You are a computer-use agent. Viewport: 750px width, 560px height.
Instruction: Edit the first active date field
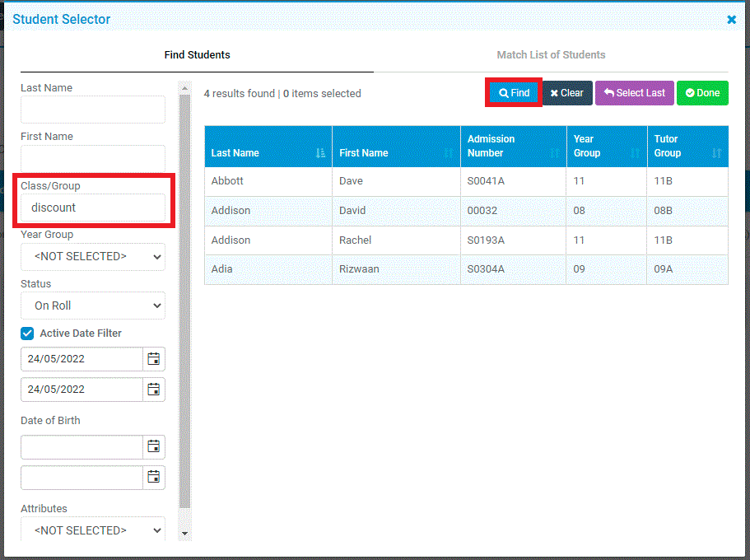click(x=82, y=359)
